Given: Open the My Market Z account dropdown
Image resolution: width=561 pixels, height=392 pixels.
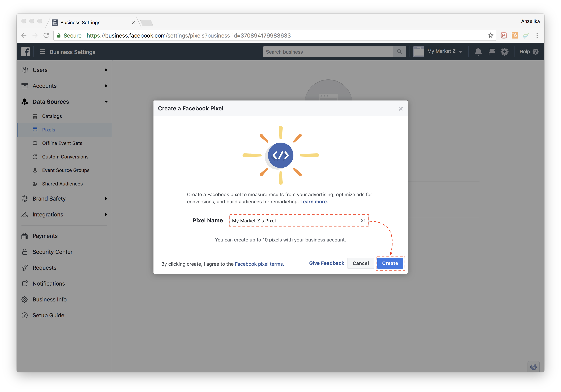Looking at the screenshot, I should [445, 51].
